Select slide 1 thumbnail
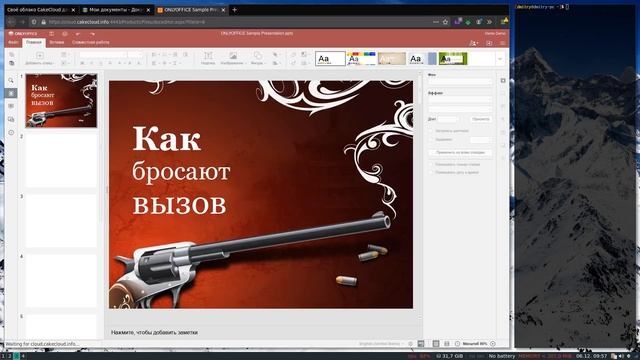 [x=61, y=100]
